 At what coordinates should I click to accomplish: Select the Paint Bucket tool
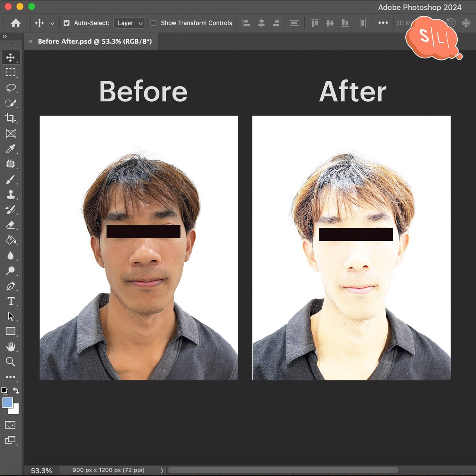click(11, 240)
